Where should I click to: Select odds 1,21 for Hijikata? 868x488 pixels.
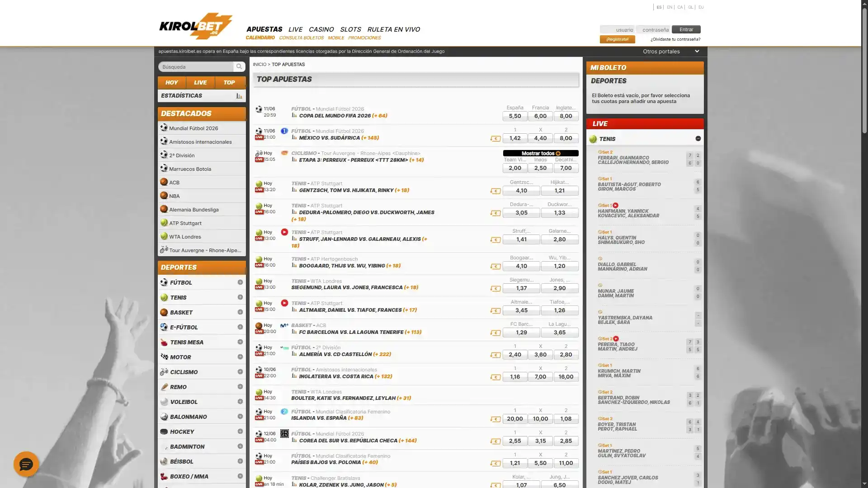pyautogui.click(x=560, y=191)
